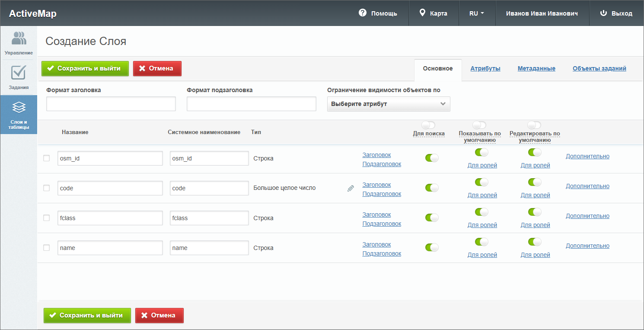644x330 pixels.
Task: Click the Помощь help icon
Action: (x=363, y=13)
